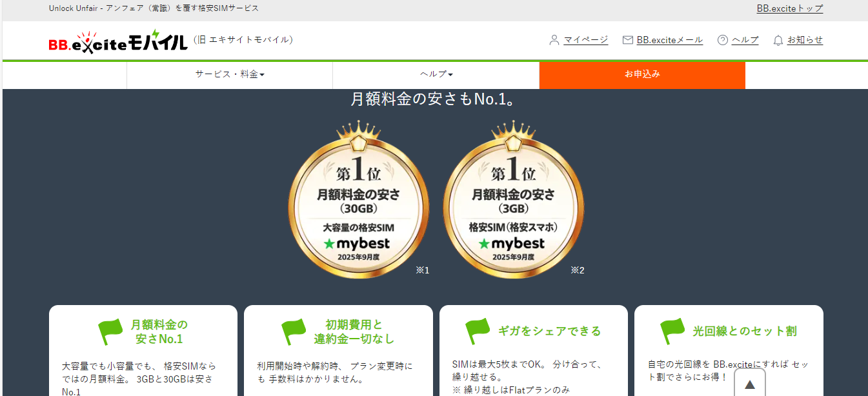Click the bell notification icon
868x396 pixels.
tap(778, 40)
